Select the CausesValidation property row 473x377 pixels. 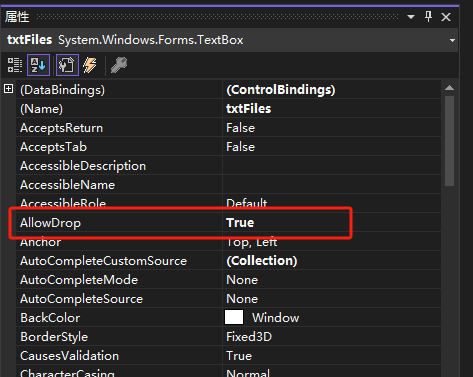229,355
